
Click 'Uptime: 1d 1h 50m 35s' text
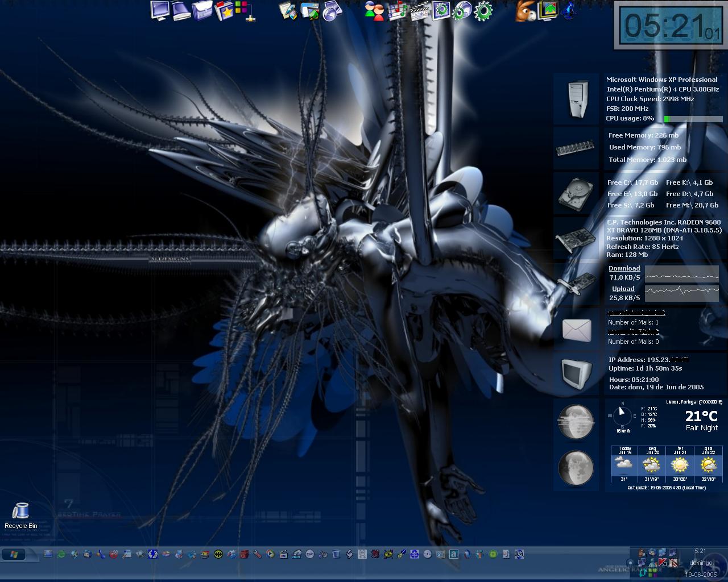coord(645,368)
